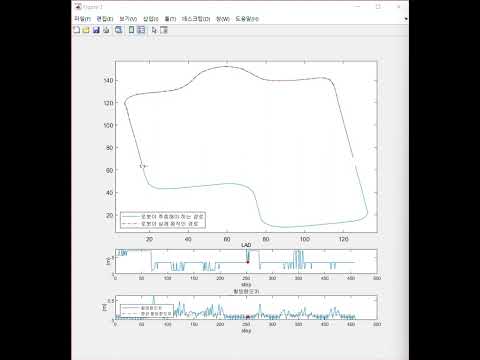Click the LAD subplot title
Screen dimensions: 480x360
246,245
